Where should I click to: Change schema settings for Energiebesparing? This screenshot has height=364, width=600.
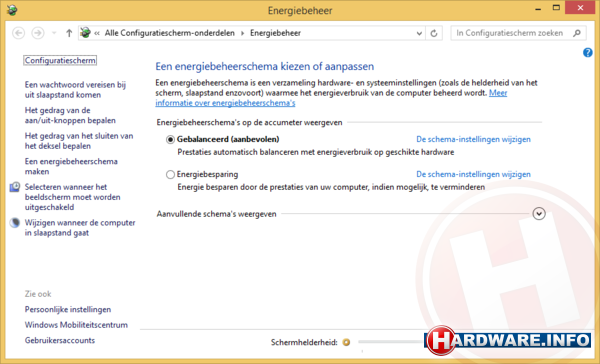tap(473, 174)
